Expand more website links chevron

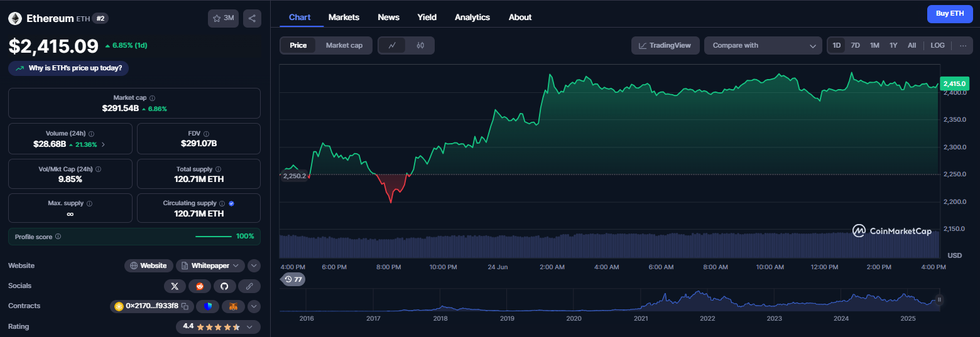click(x=254, y=265)
